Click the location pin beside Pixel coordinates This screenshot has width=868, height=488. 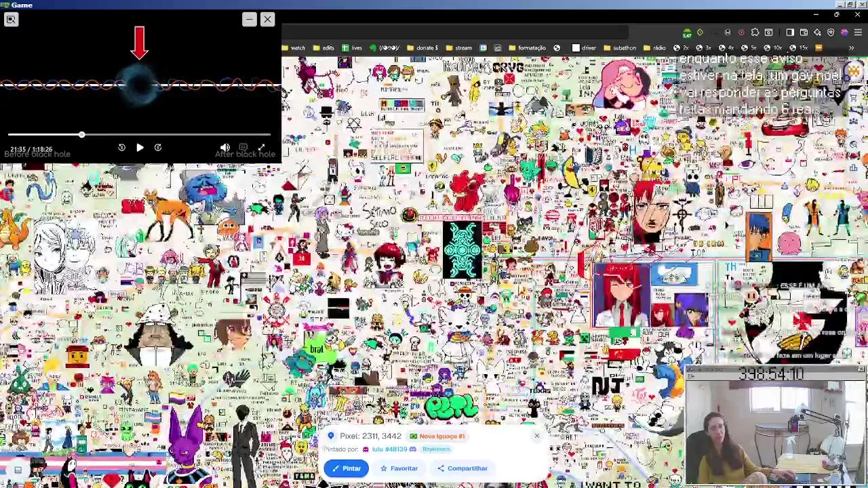331,436
